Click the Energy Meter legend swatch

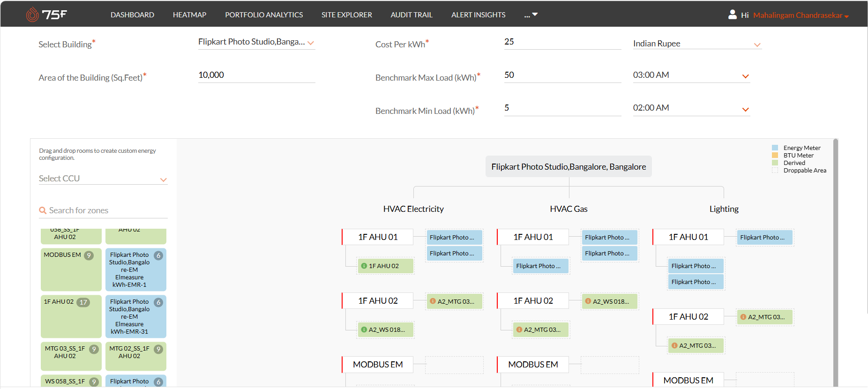pyautogui.click(x=775, y=148)
